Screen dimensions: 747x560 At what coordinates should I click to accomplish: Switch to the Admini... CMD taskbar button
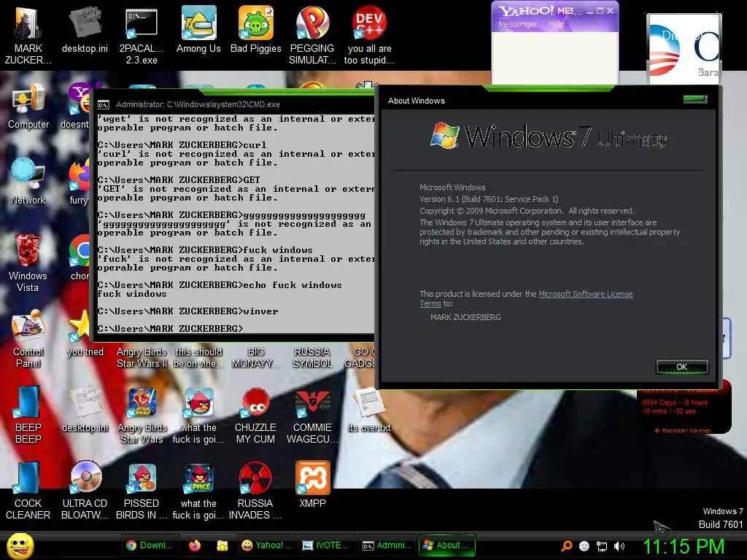[x=387, y=545]
